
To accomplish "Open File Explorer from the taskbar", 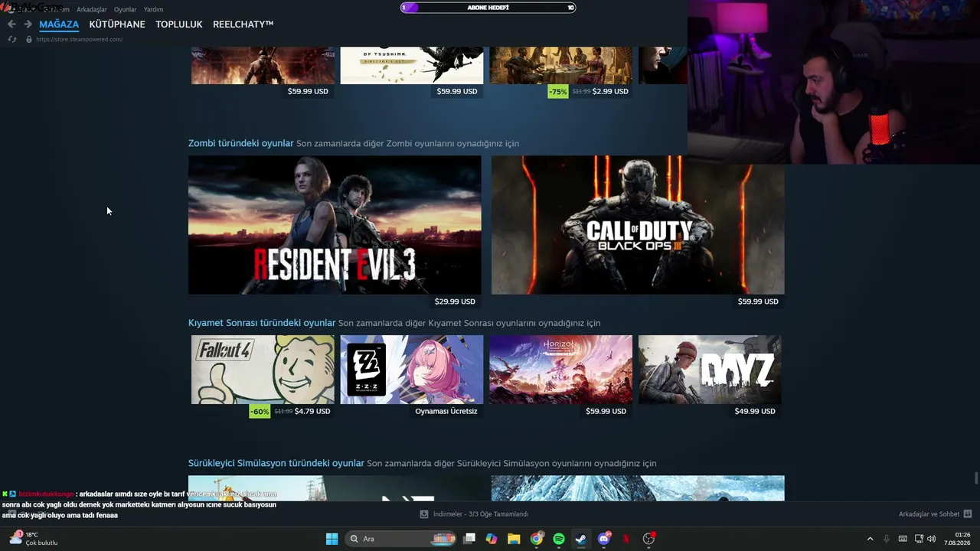I will coord(514,539).
